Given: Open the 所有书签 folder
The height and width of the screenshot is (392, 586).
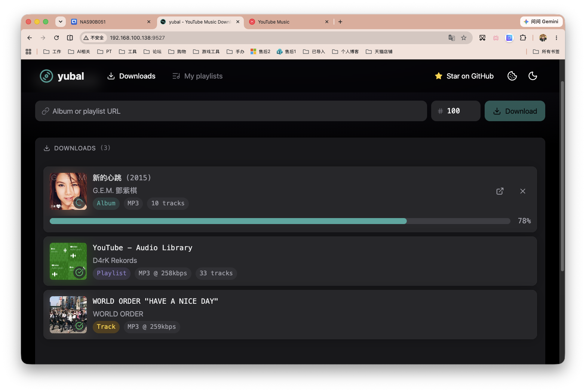Looking at the screenshot, I should (x=546, y=52).
